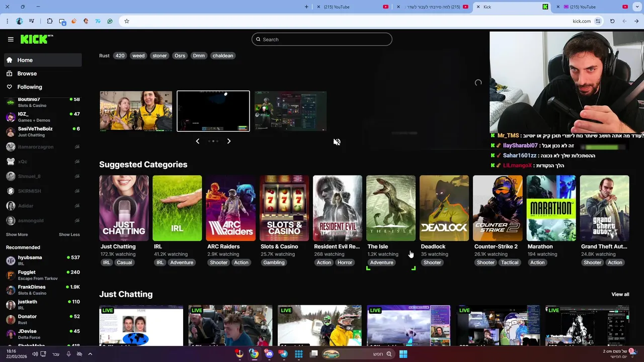Open FrankDimes recommended channel

[43, 290]
